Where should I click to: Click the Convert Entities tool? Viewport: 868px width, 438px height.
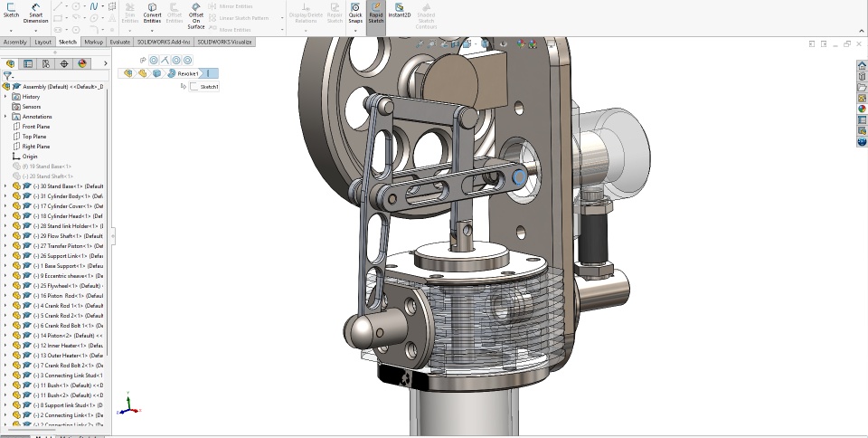coord(152,11)
